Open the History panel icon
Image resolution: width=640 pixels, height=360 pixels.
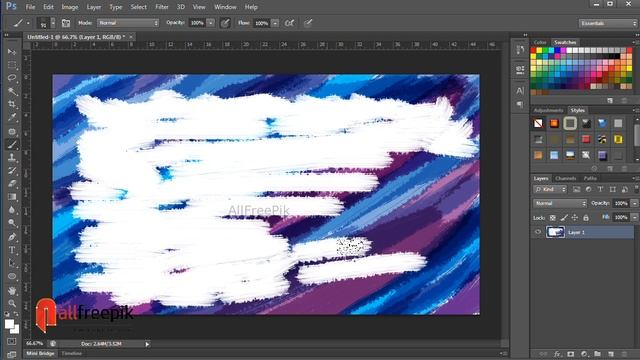tap(520, 50)
